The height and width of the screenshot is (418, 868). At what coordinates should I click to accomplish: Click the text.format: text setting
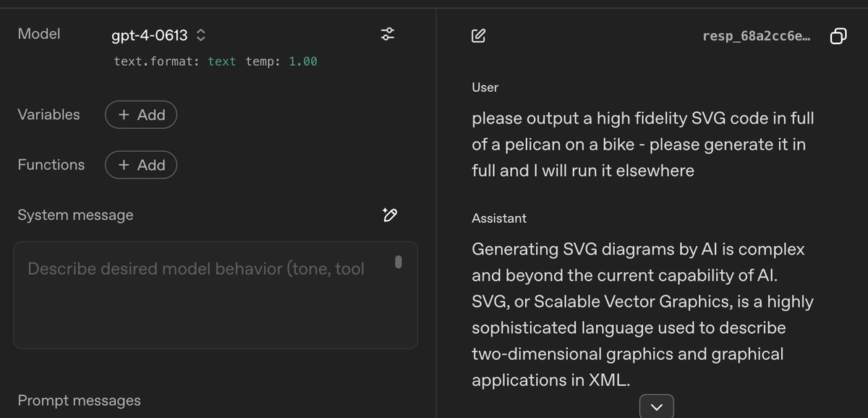point(175,61)
